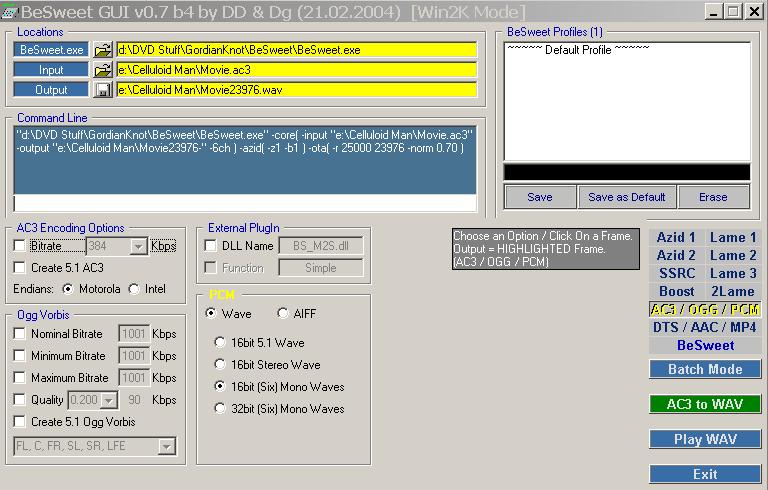Click the Input label button

pyautogui.click(x=51, y=70)
